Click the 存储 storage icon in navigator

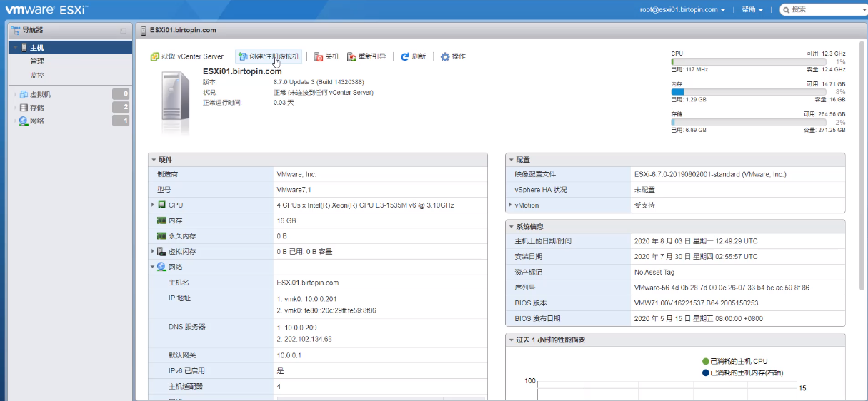[x=24, y=108]
